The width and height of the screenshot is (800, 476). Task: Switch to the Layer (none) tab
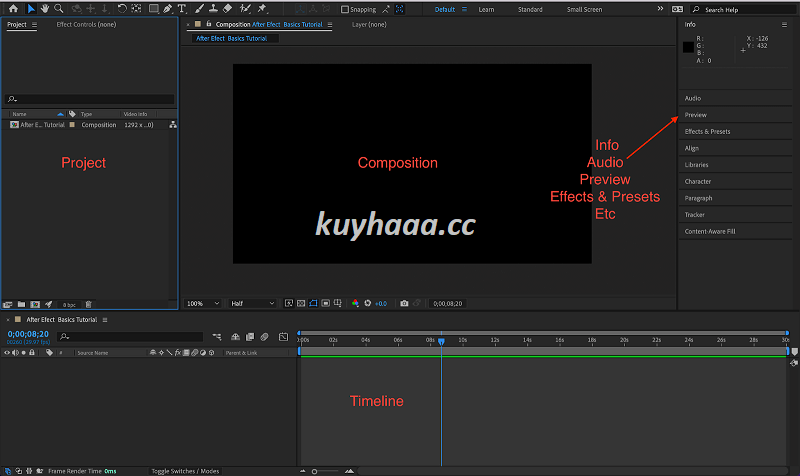[x=369, y=24]
